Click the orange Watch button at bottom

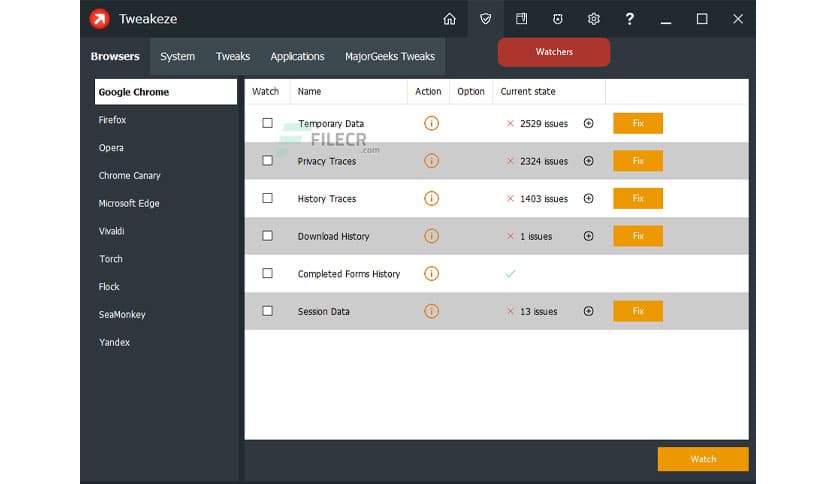[702, 459]
